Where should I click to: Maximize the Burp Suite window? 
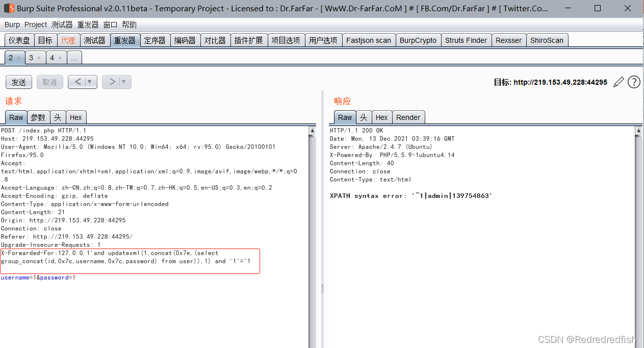598,8
